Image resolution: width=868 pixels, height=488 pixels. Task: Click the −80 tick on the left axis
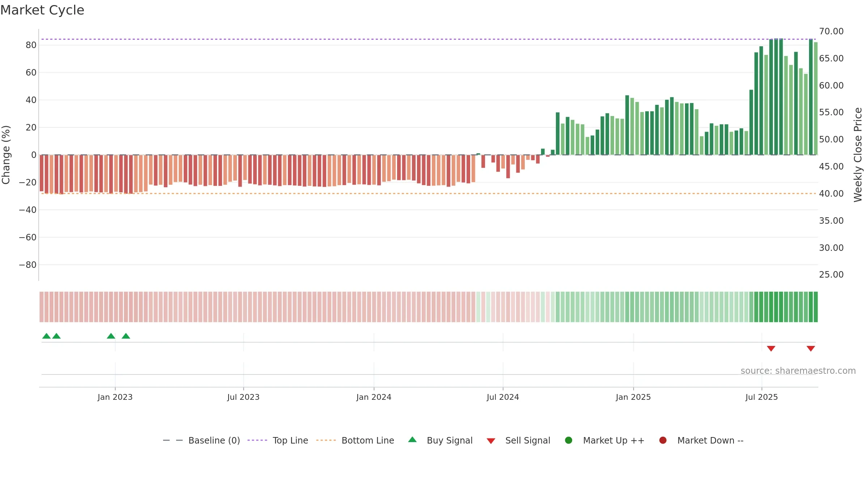[28, 265]
